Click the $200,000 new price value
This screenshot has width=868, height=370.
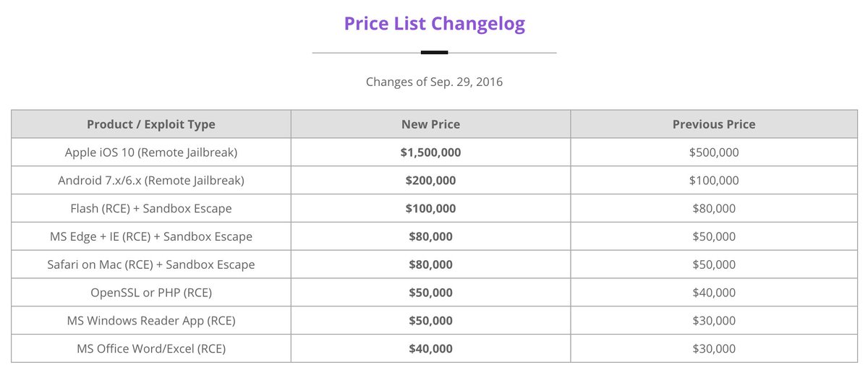pyautogui.click(x=430, y=181)
